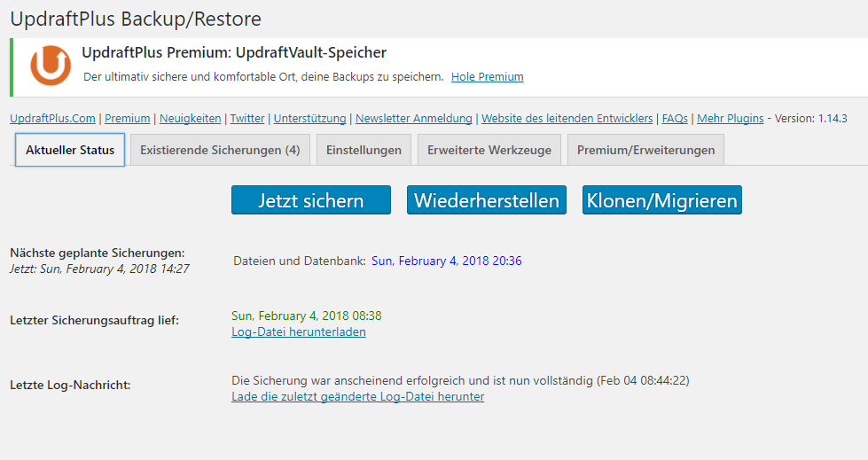Open the Premium link in the link row
This screenshot has width=868, height=460.
click(128, 119)
